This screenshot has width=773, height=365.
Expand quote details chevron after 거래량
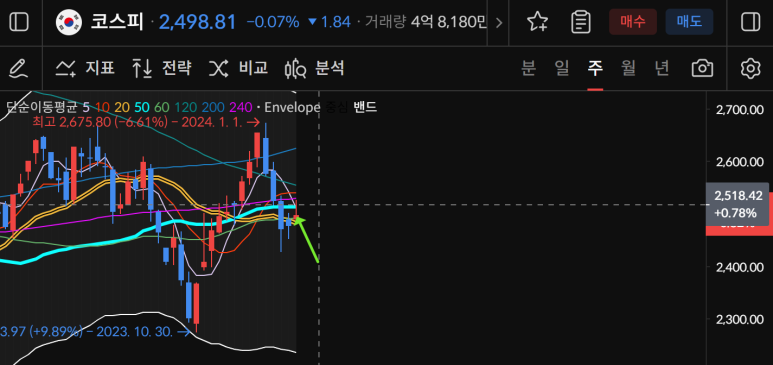click(x=498, y=22)
